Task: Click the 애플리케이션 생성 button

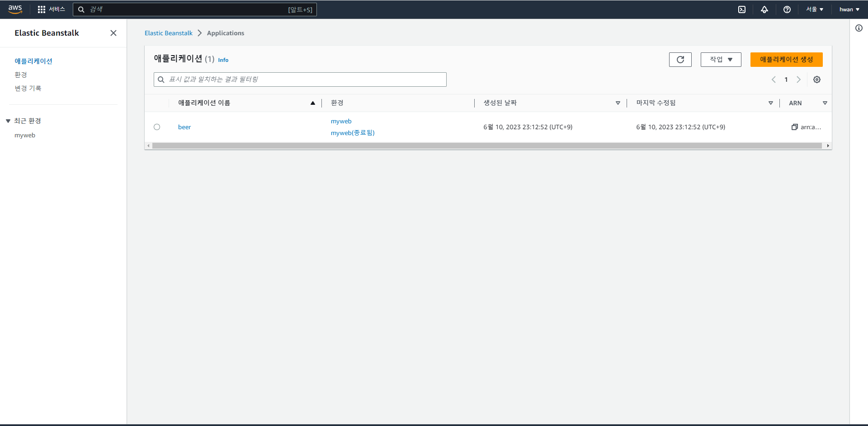Action: point(787,60)
